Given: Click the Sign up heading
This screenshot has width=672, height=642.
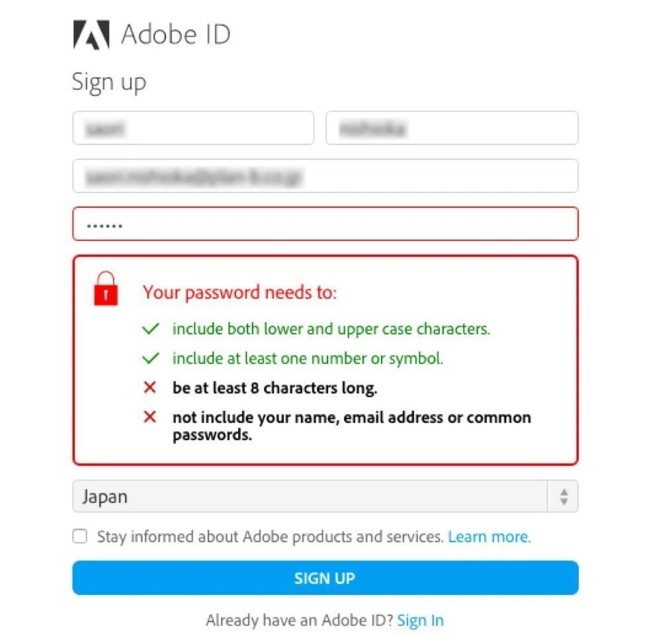Looking at the screenshot, I should pos(109,82).
